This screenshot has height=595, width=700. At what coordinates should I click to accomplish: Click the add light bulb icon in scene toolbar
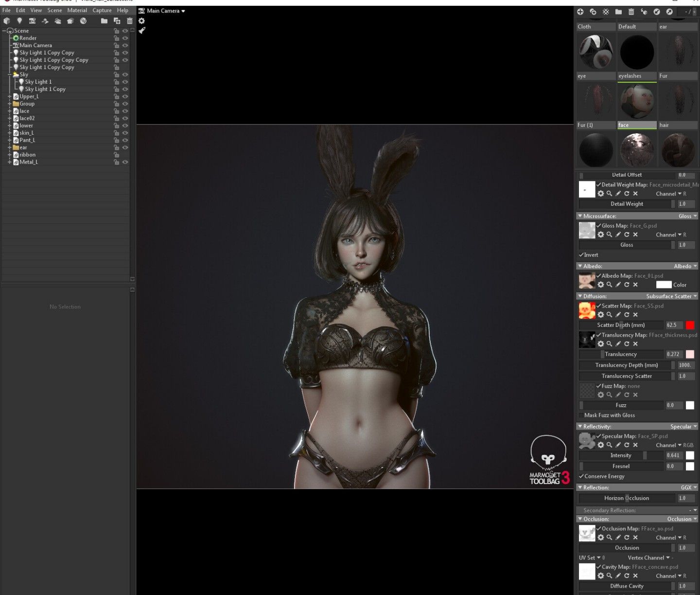point(19,21)
